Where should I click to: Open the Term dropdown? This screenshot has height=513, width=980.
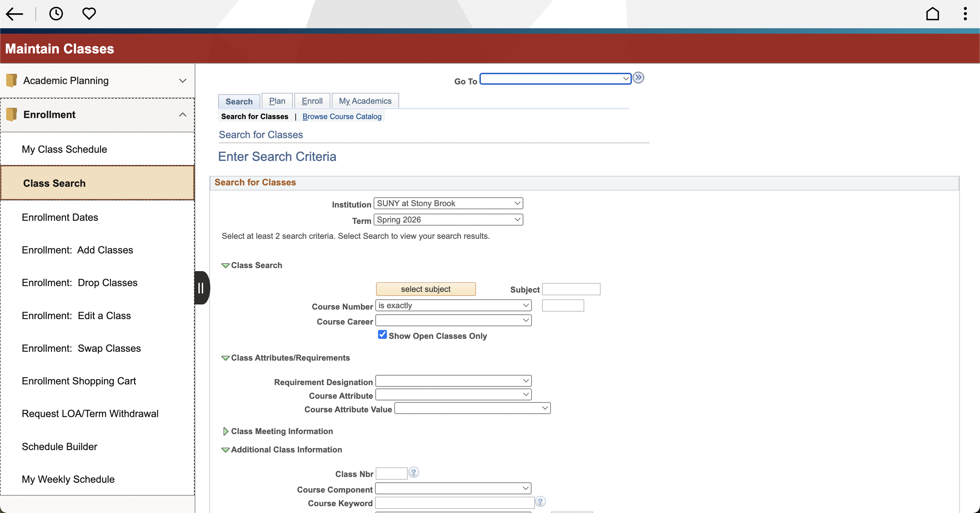[x=448, y=220]
